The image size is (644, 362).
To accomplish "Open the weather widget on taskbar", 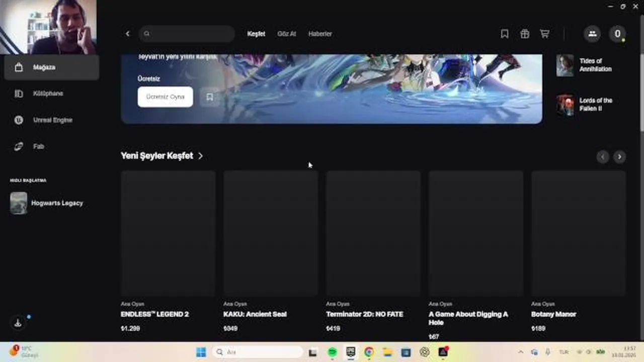I will pyautogui.click(x=24, y=351).
